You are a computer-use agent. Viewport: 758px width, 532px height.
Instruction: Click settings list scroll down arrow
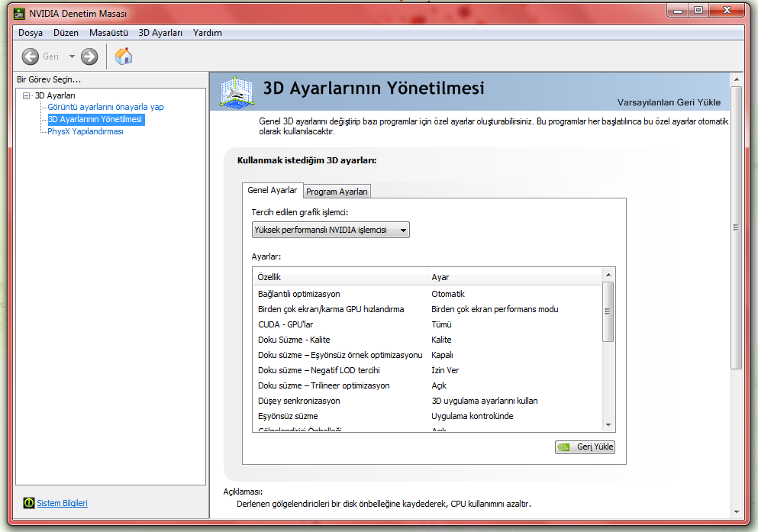point(608,424)
